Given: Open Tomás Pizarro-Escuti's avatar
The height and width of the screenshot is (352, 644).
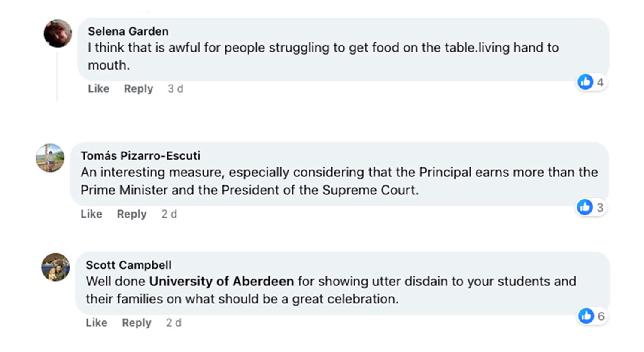Looking at the screenshot, I should click(50, 158).
